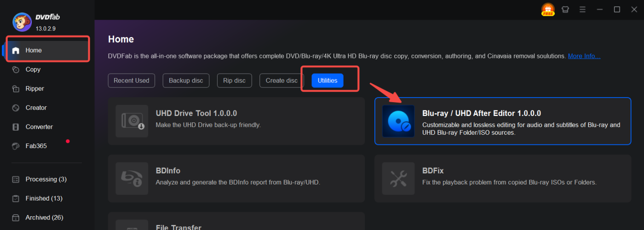Click "Analyze and generate the BDInfo report" description

[x=238, y=182]
